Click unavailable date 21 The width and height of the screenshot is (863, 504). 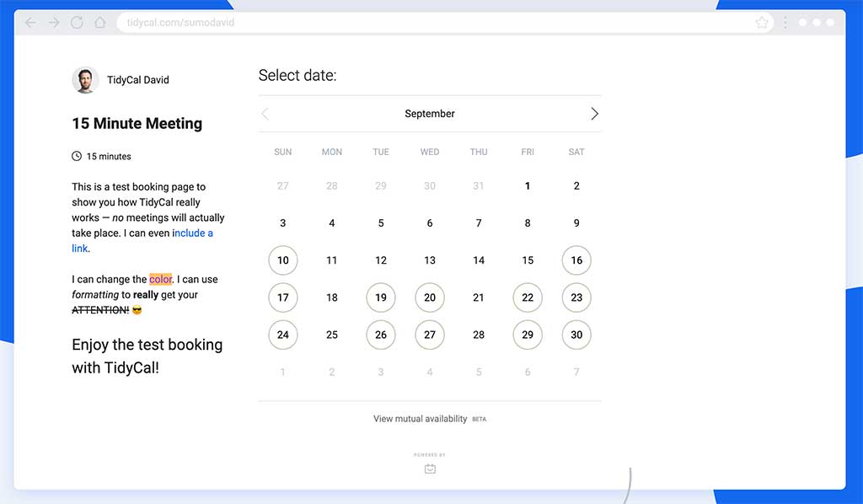479,298
